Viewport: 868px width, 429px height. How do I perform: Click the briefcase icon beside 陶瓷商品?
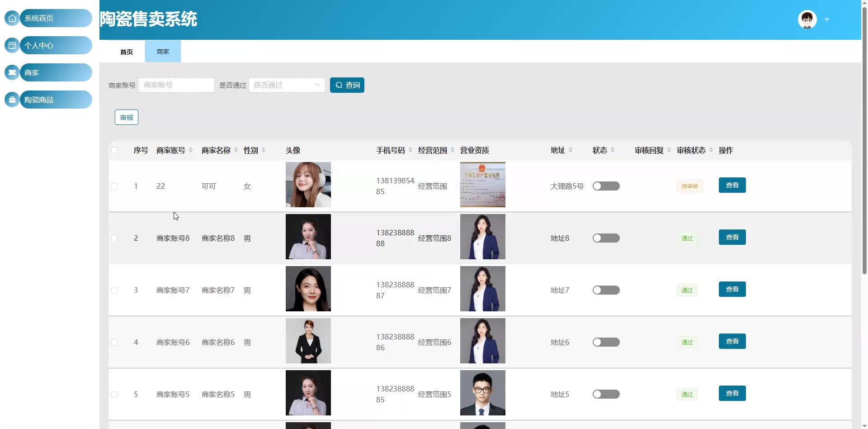tap(12, 100)
